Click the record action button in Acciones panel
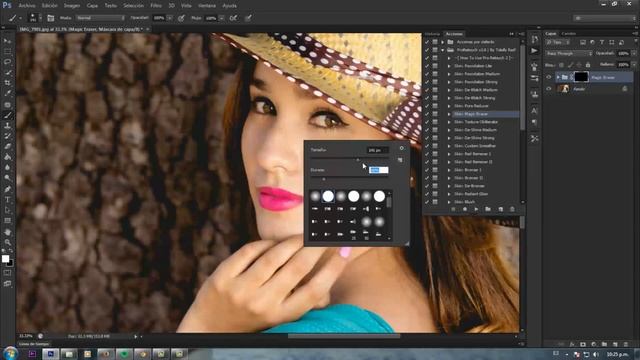 464,209
